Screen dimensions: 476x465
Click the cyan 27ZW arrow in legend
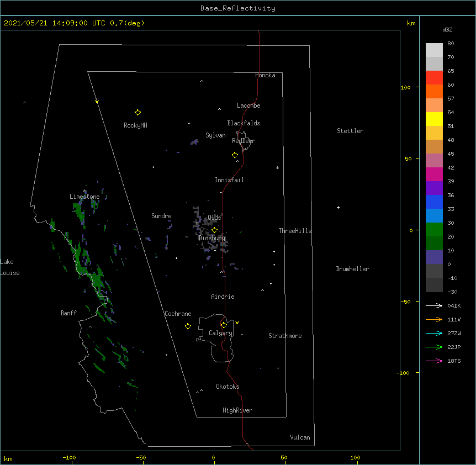(x=434, y=333)
